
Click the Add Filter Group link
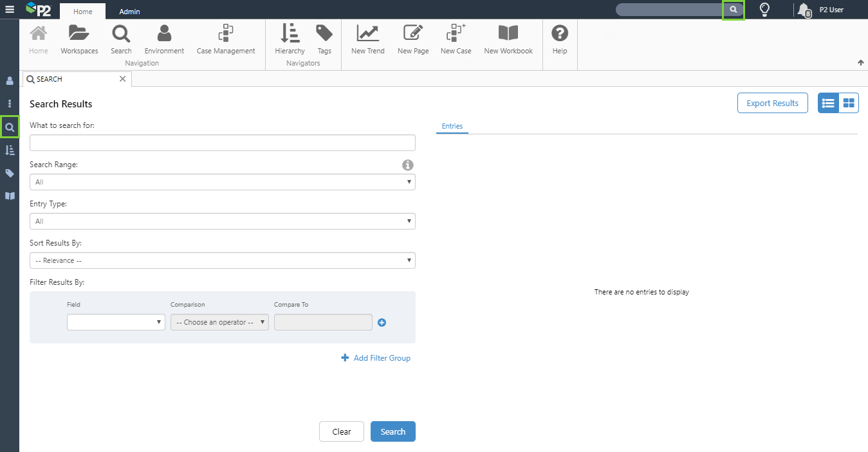click(376, 358)
